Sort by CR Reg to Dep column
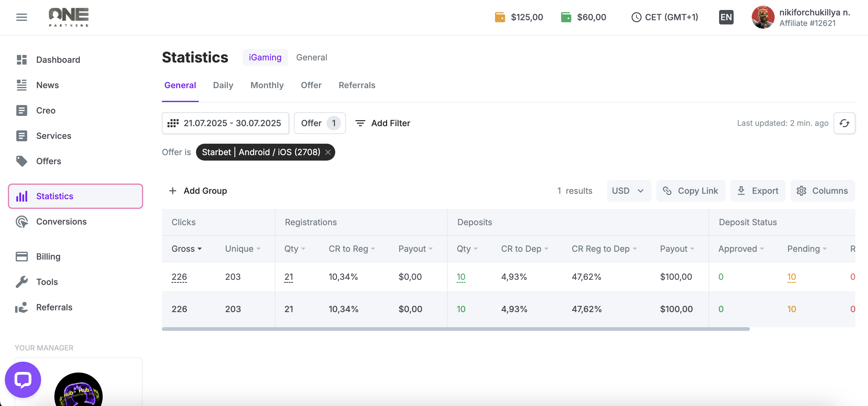868x406 pixels. pos(604,249)
